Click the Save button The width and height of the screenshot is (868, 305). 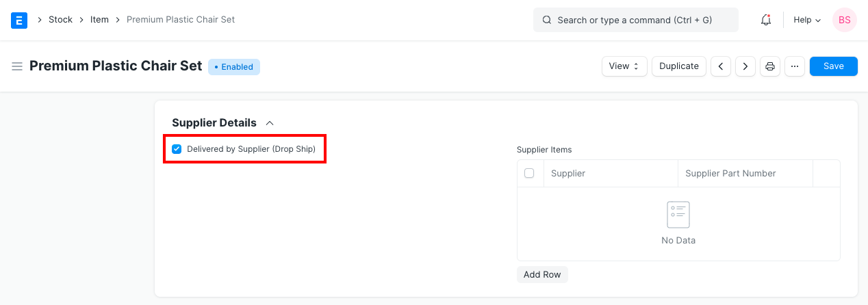(833, 66)
